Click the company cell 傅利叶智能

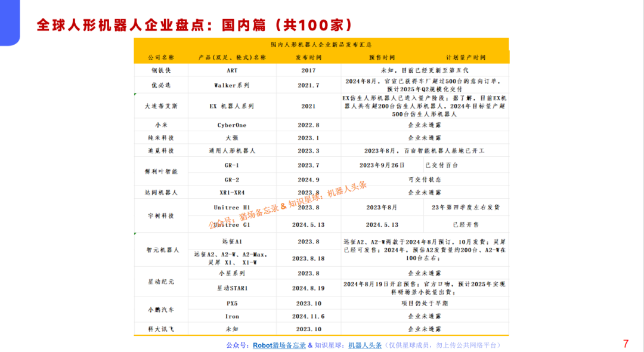[161, 172]
